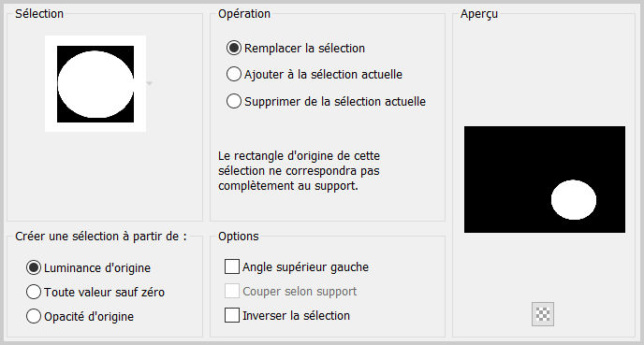This screenshot has width=644, height=345.
Task: Toggle the checkerboard transparency preview icon
Action: [x=543, y=314]
